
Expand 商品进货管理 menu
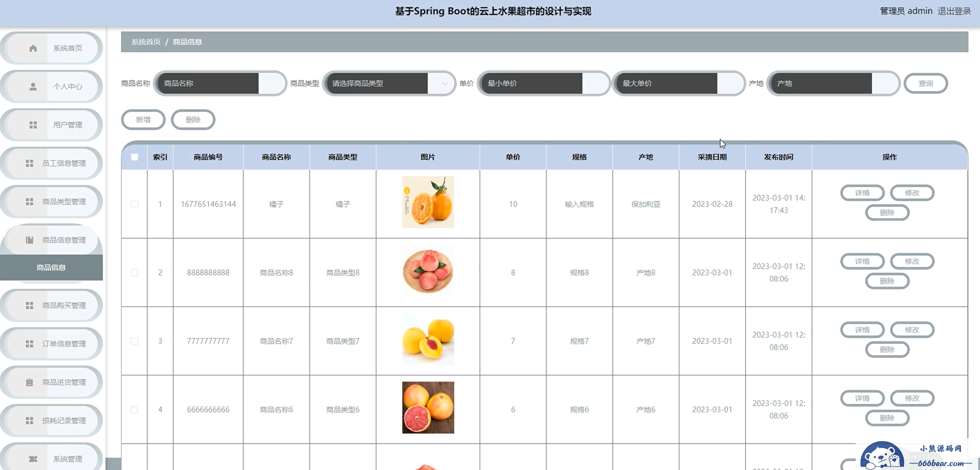[51, 382]
